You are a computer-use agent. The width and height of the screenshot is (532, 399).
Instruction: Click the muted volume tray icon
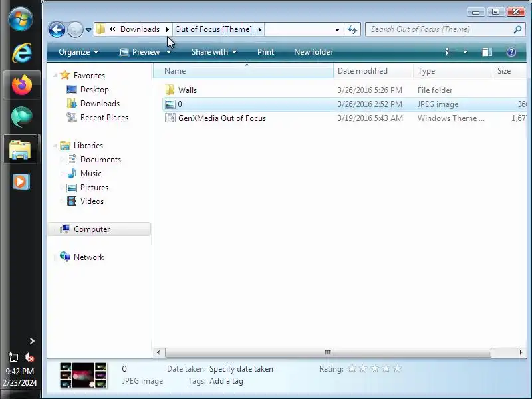click(29, 357)
